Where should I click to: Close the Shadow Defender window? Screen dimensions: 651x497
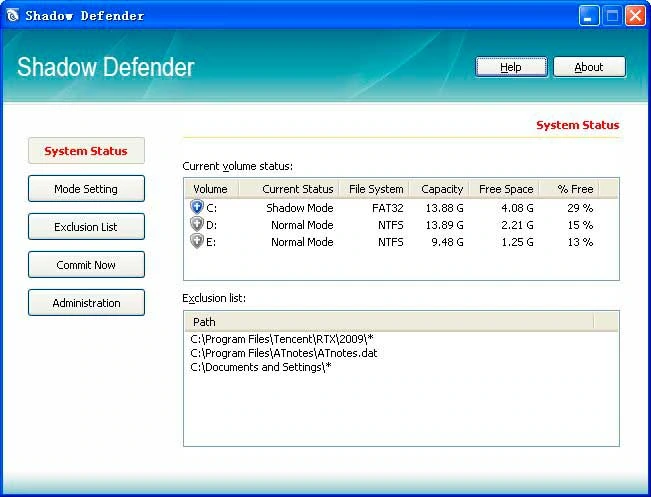tap(635, 16)
